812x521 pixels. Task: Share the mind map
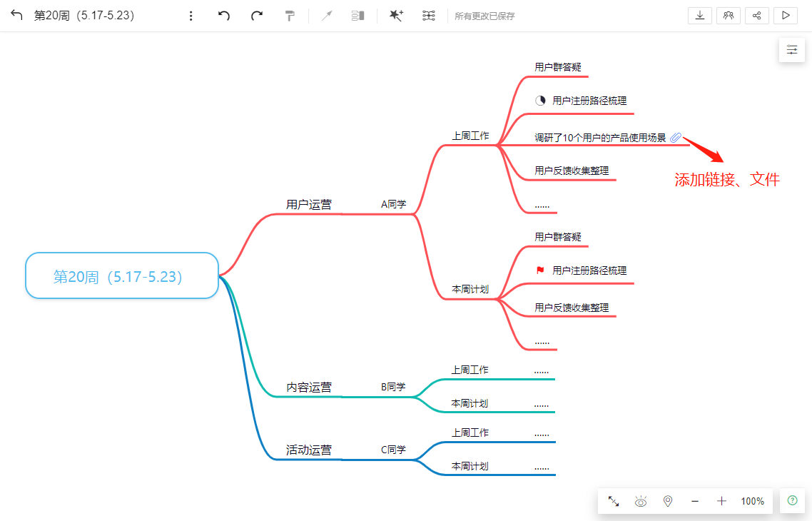pyautogui.click(x=756, y=16)
